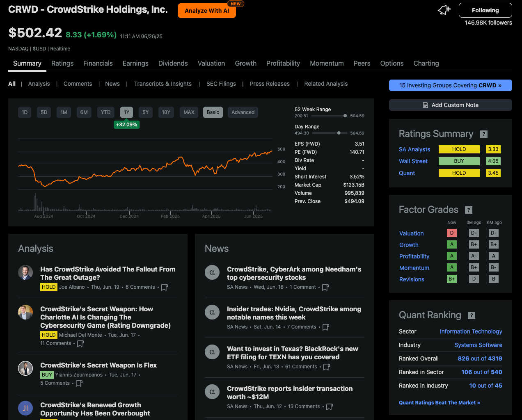Open the Charting tab
The height and width of the screenshot is (420, 522).
tap(426, 64)
